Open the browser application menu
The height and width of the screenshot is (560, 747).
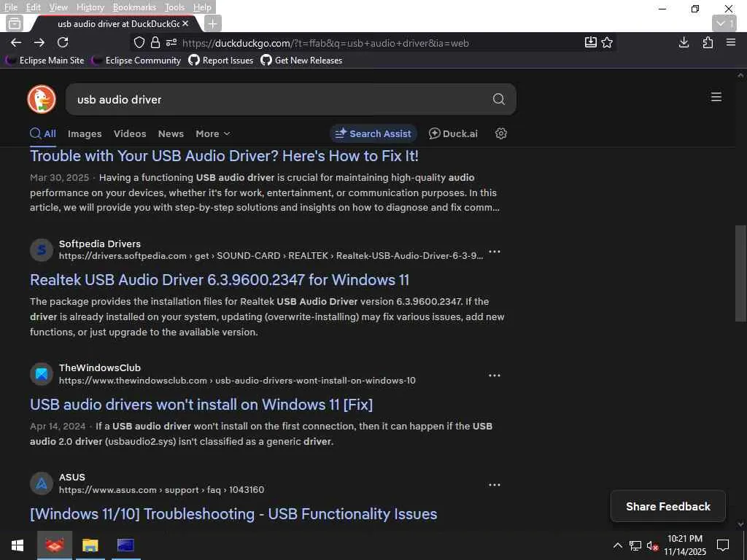(731, 42)
